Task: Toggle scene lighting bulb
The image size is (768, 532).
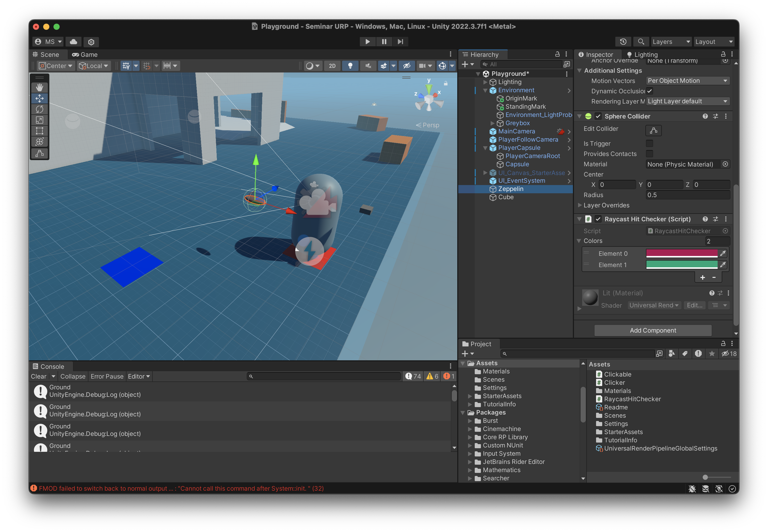Action: [350, 66]
